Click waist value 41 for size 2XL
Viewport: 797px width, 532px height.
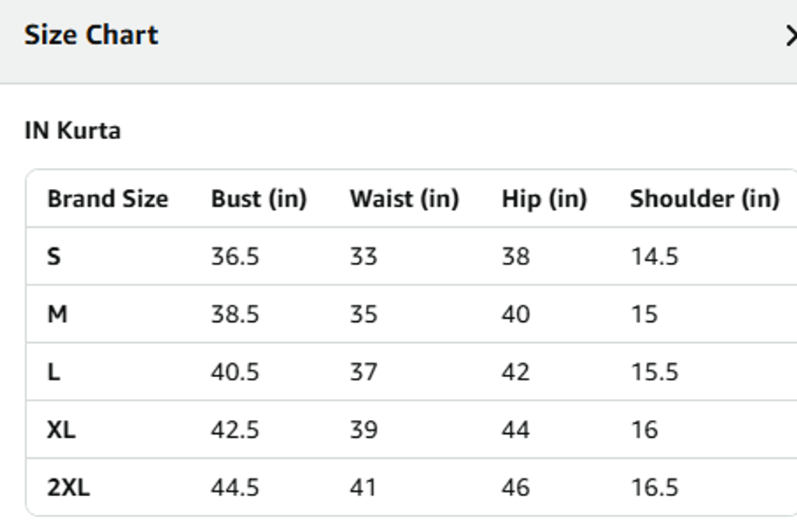coord(363,488)
